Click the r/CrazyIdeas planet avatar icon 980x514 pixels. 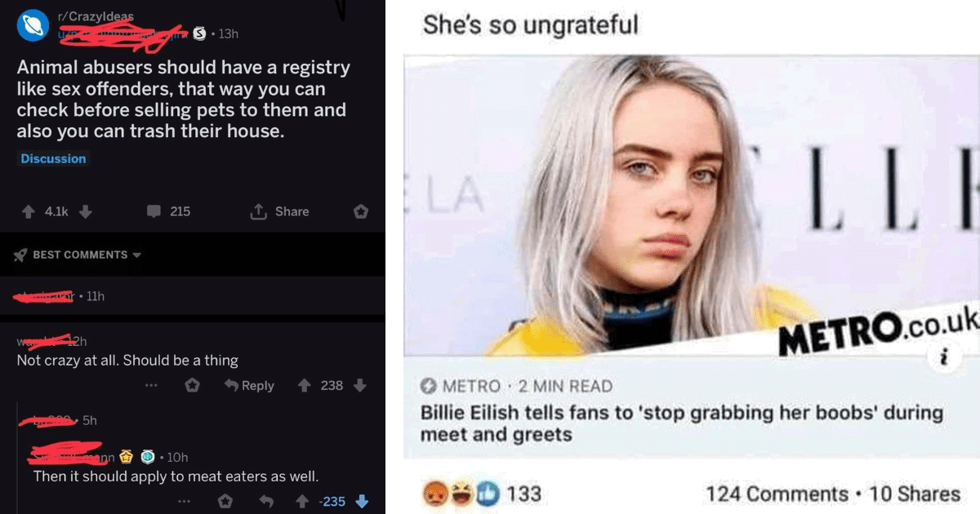31,24
